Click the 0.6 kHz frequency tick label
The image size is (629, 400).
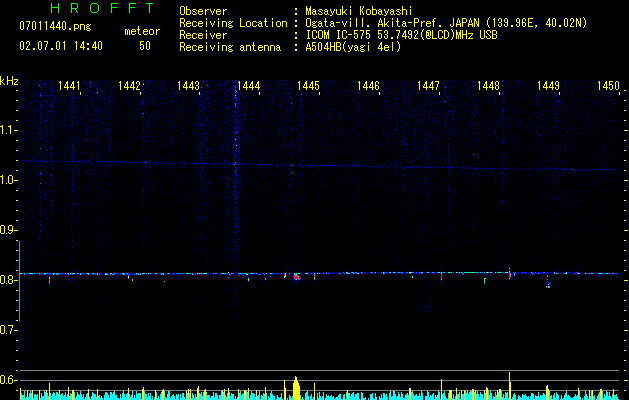click(8, 380)
